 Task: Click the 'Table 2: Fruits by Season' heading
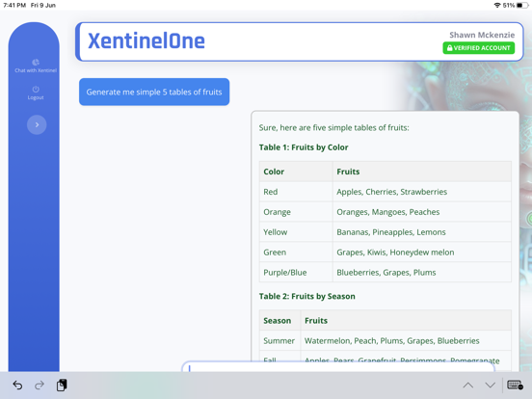[307, 296]
